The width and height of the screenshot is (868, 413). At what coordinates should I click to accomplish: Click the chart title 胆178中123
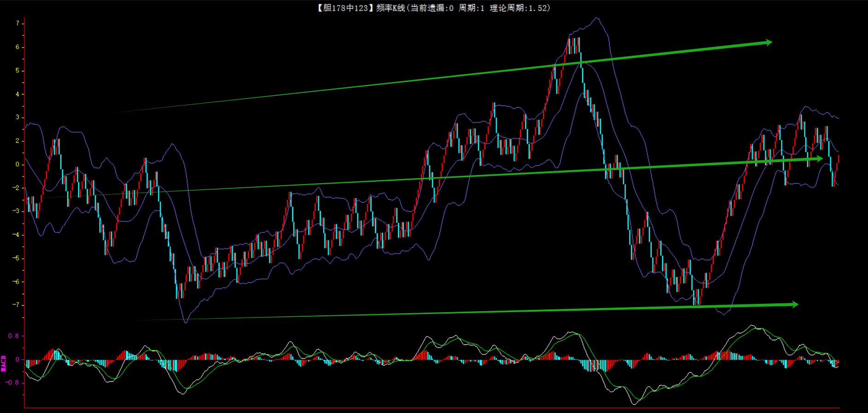click(x=343, y=8)
